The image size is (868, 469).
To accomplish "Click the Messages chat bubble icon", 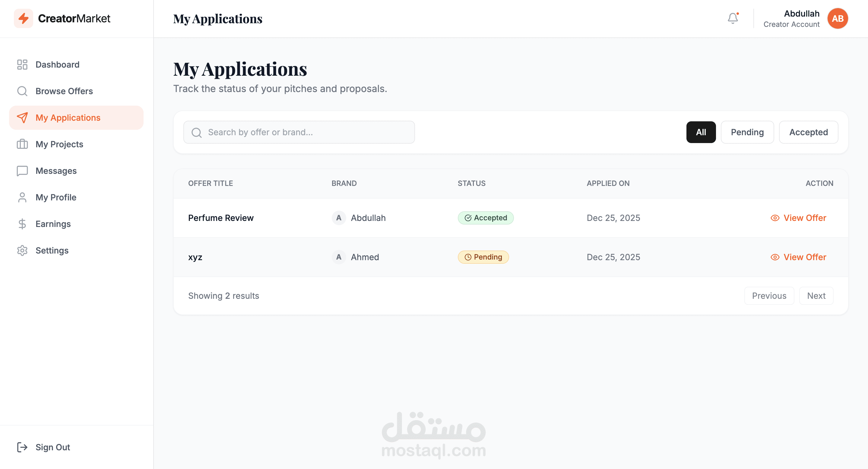I will tap(22, 171).
